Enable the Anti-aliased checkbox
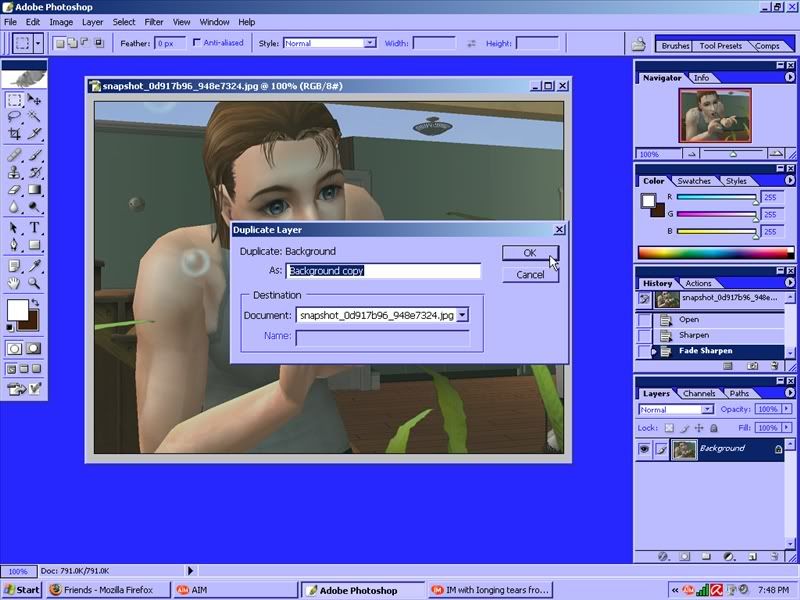The width and height of the screenshot is (800, 600). click(196, 42)
